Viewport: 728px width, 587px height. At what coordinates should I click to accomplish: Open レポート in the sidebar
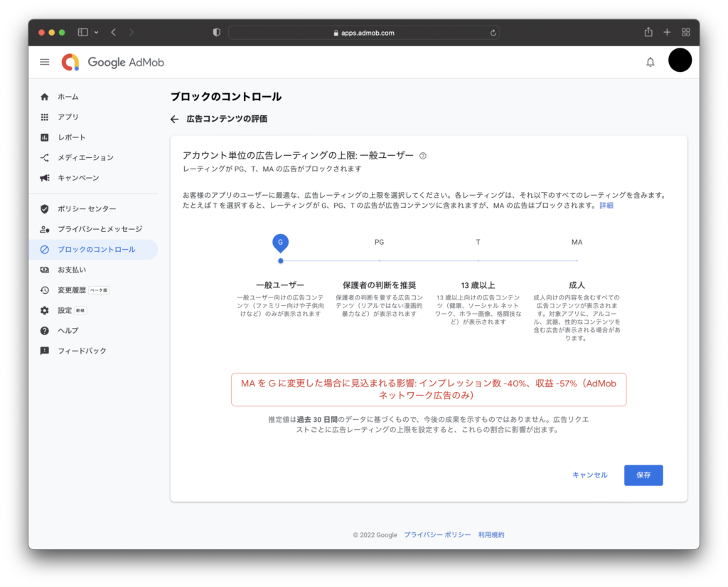[x=71, y=137]
